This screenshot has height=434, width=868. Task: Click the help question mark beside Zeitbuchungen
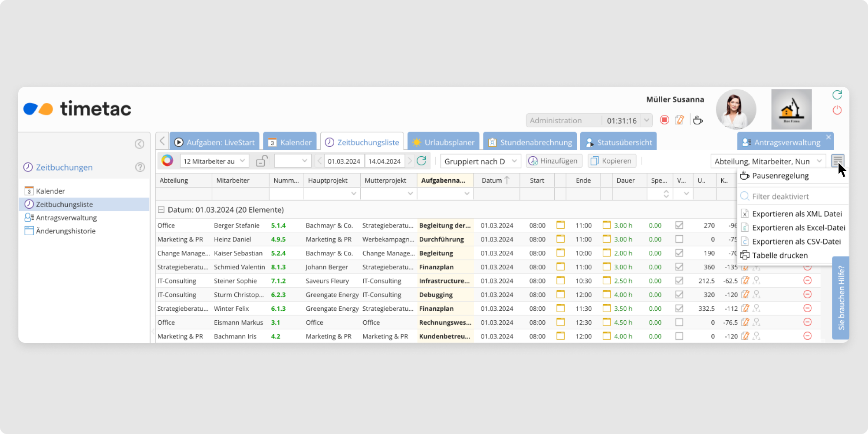pyautogui.click(x=140, y=167)
